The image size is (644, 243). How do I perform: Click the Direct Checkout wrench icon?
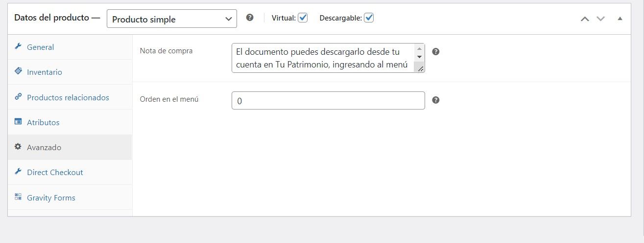pyautogui.click(x=18, y=172)
